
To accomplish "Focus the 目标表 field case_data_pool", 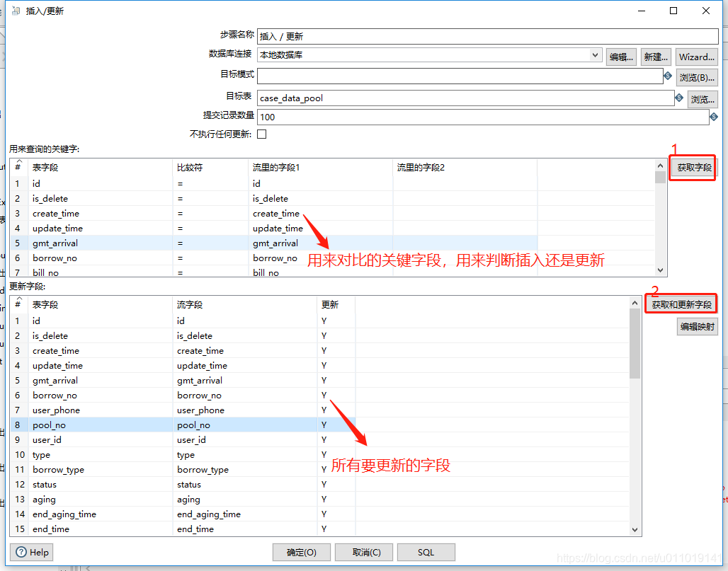I will [465, 98].
